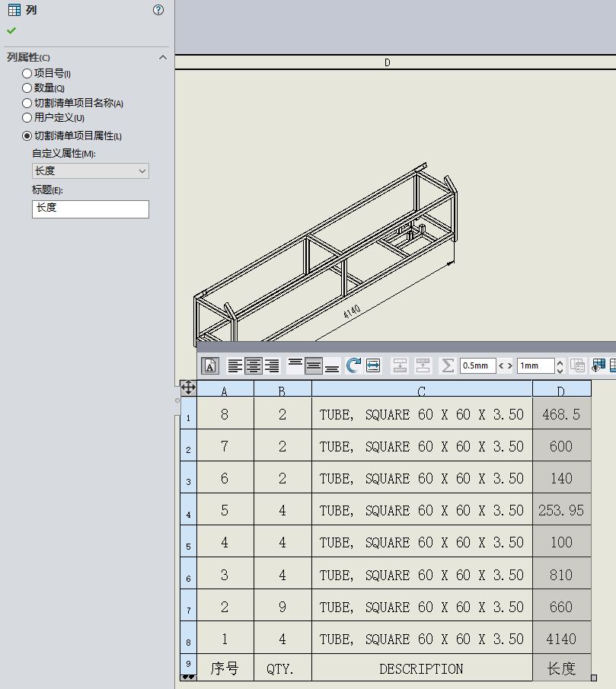The width and height of the screenshot is (616, 689).
Task: Select row header 4
Action: pyautogui.click(x=189, y=509)
